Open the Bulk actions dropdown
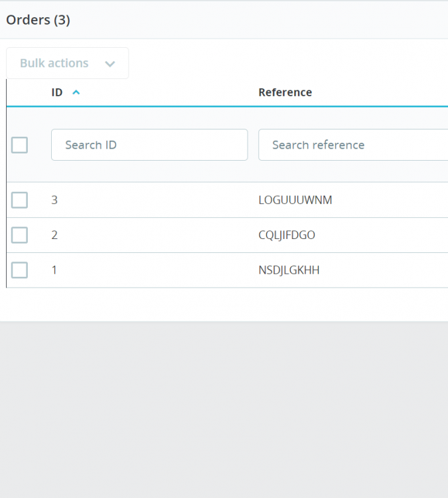The width and height of the screenshot is (448, 498). pyautogui.click(x=67, y=63)
